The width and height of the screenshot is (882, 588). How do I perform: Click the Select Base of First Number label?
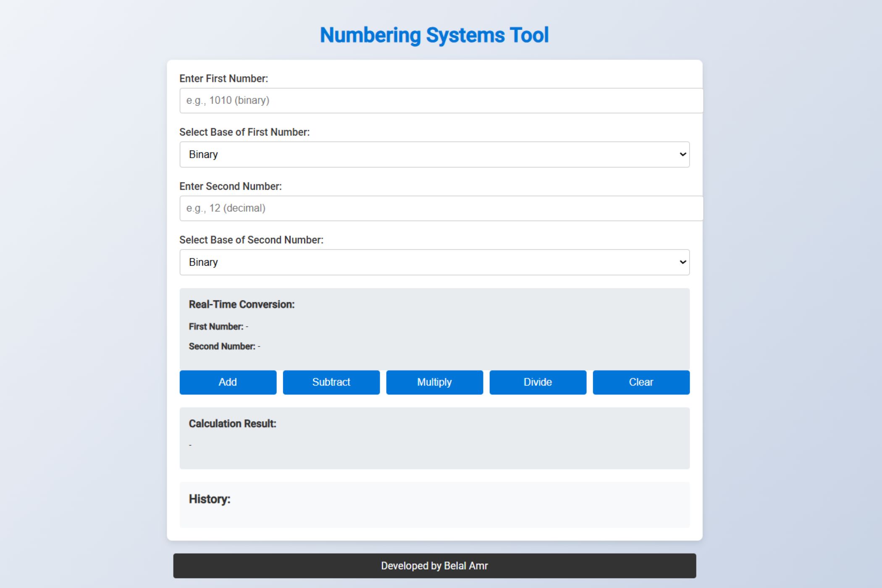244,132
